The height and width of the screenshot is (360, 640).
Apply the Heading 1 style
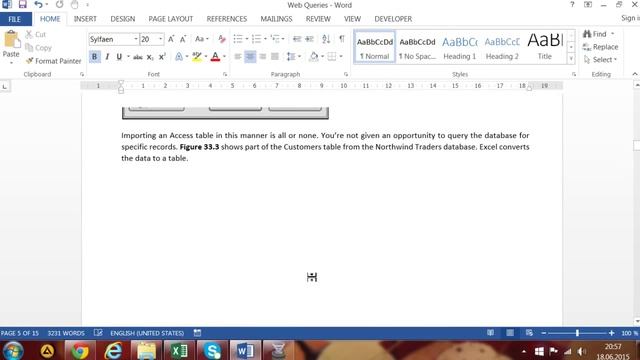pyautogui.click(x=460, y=47)
